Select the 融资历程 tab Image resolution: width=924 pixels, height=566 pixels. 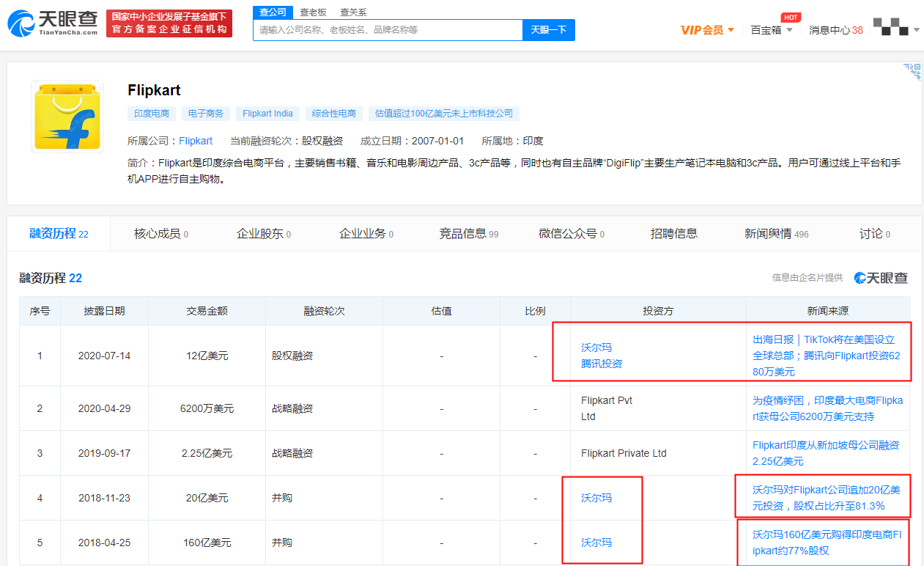coord(59,234)
